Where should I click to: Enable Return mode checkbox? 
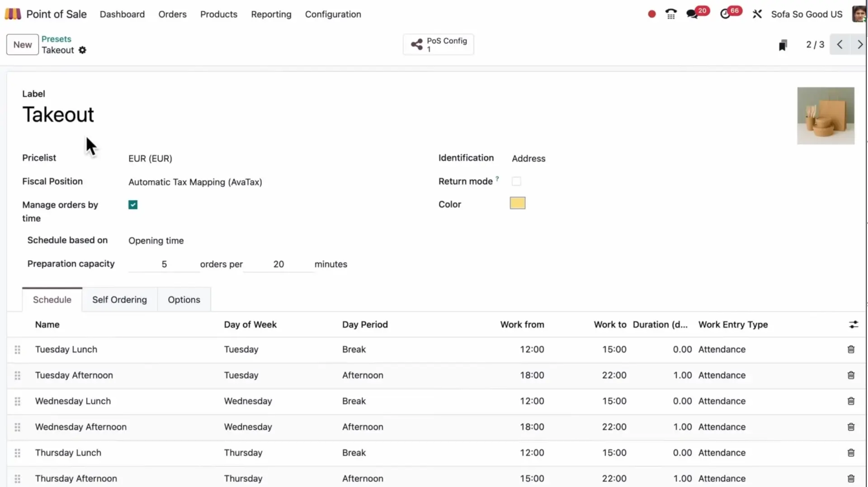(x=516, y=181)
